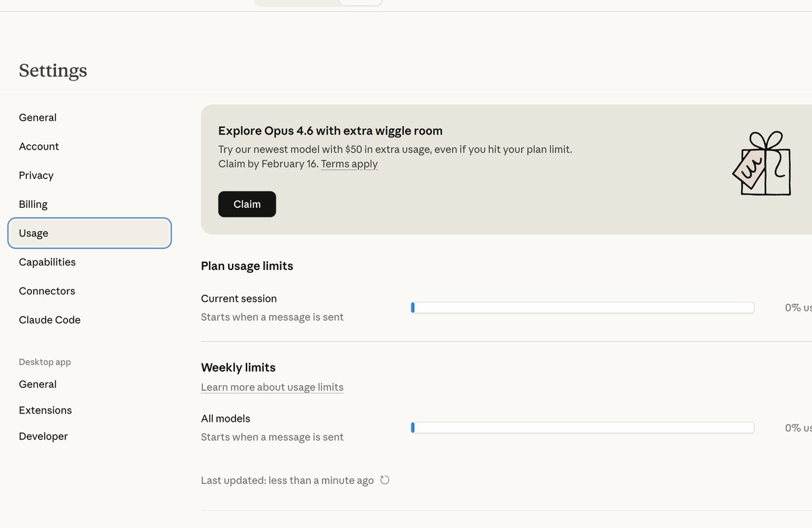Click the Current session label
Screen dimensions: 812x528
tap(239, 299)
